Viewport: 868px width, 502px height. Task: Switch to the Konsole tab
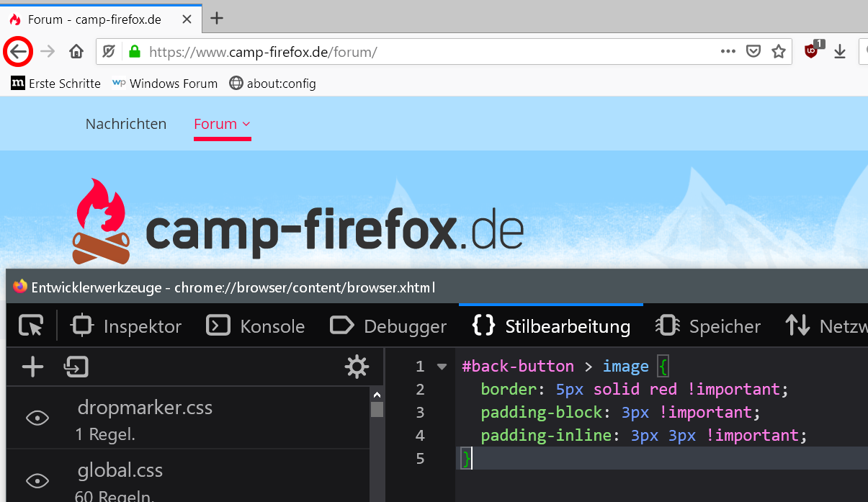(x=255, y=326)
